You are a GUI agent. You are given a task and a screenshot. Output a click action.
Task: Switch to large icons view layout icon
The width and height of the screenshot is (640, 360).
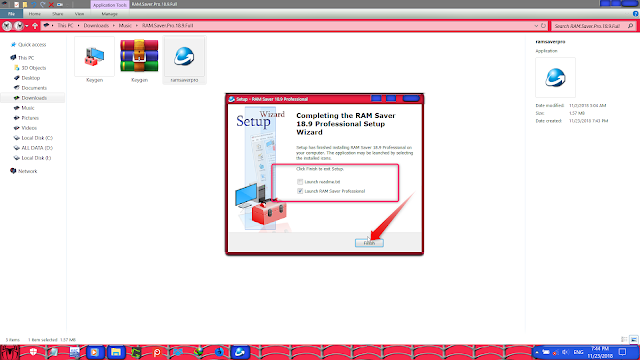633,340
